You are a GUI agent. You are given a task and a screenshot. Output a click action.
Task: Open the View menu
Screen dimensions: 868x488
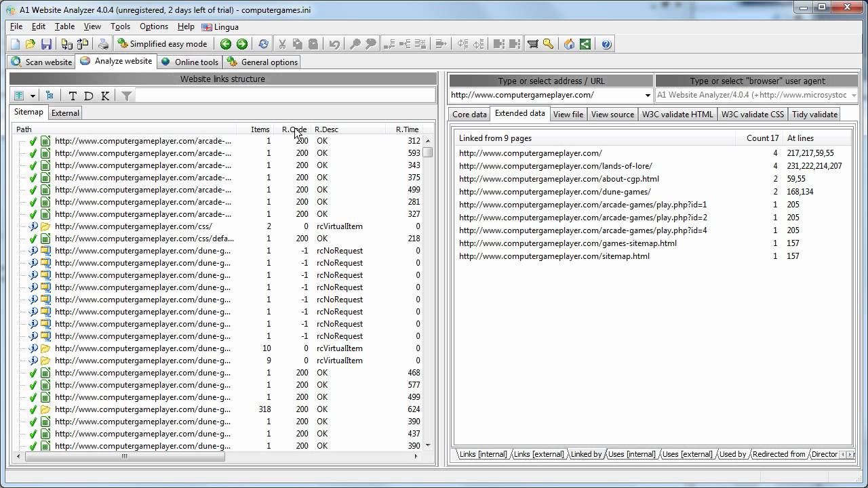click(92, 26)
